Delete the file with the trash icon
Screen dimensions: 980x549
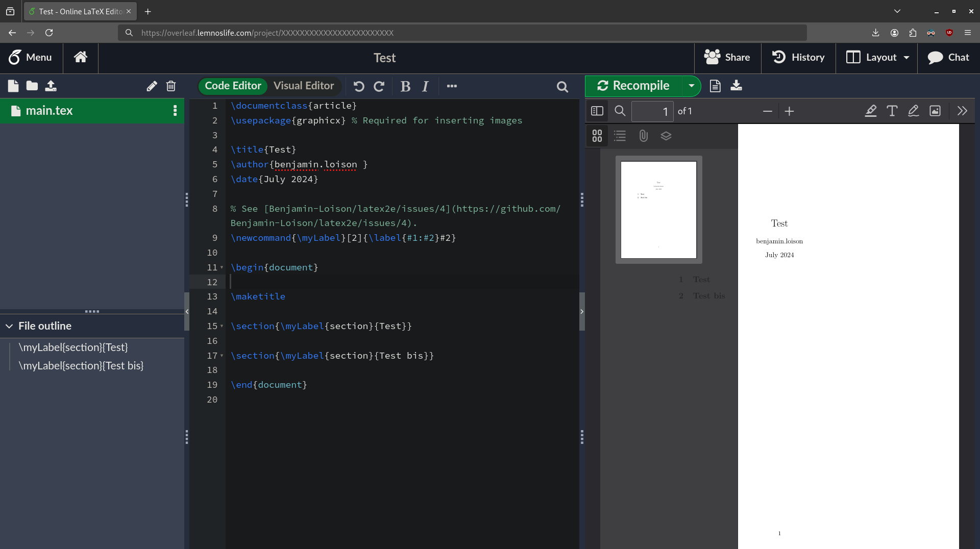[171, 86]
